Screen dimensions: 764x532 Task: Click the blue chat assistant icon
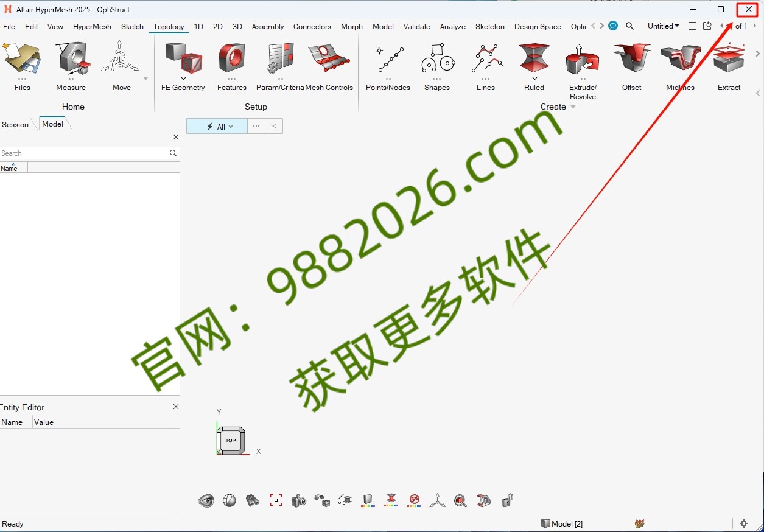pyautogui.click(x=613, y=26)
